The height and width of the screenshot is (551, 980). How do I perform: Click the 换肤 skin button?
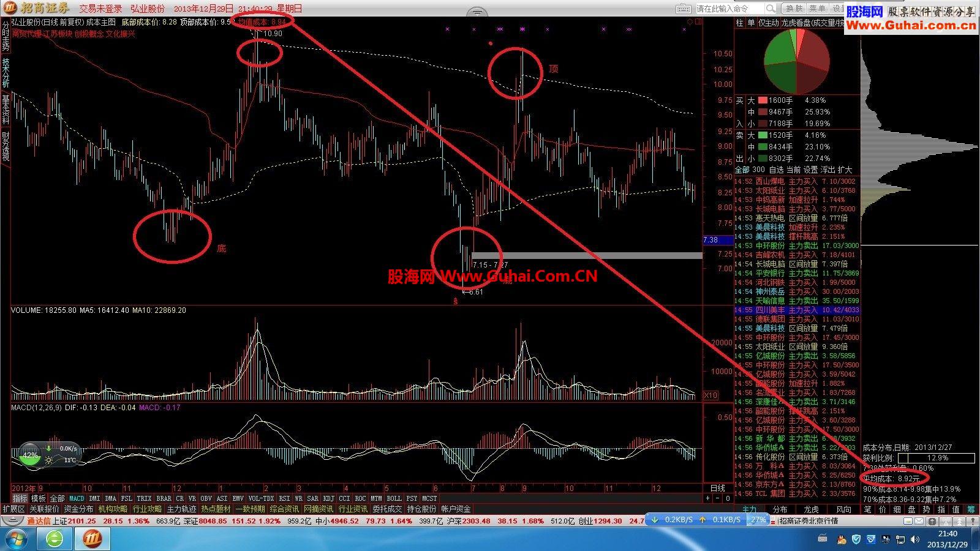click(x=794, y=9)
